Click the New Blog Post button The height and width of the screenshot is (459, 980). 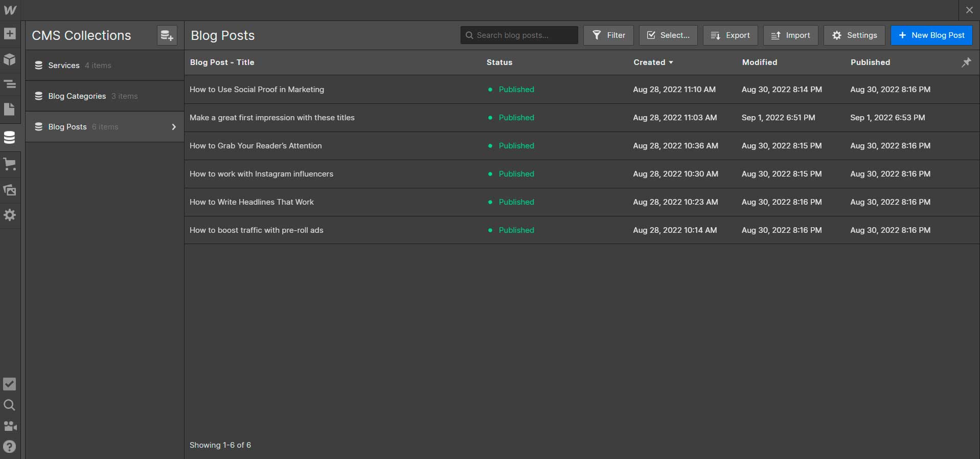[931, 35]
